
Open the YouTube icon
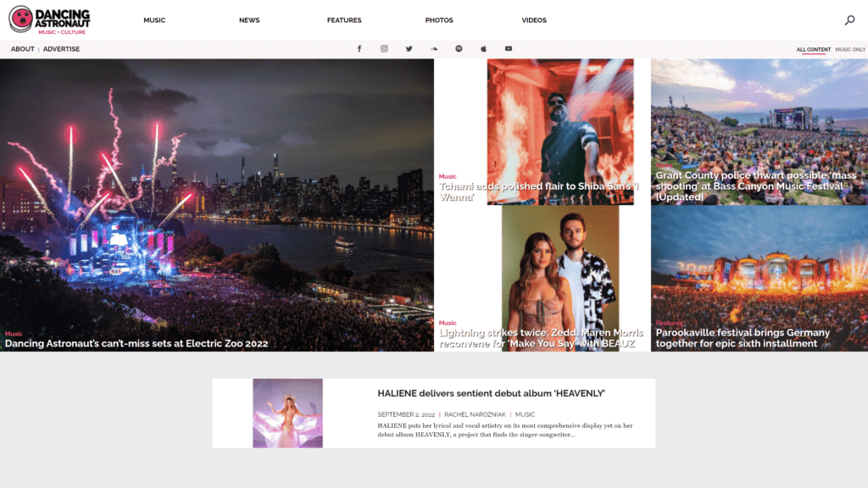[509, 48]
